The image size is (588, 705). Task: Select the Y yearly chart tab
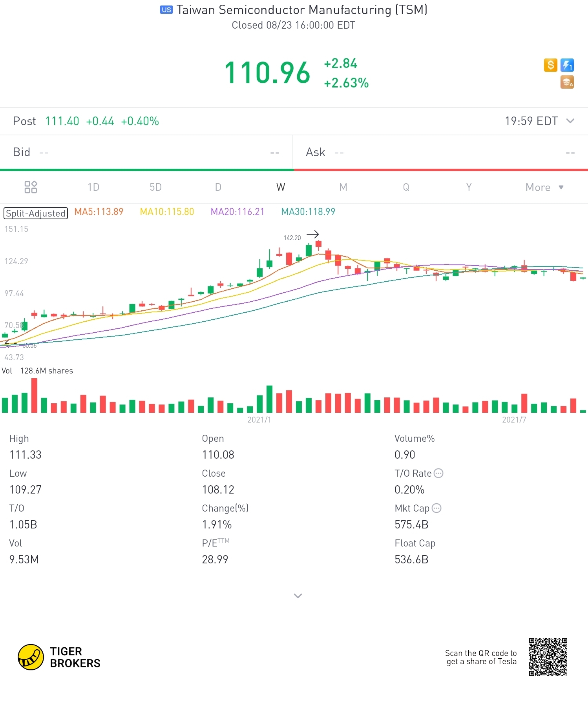coord(469,187)
